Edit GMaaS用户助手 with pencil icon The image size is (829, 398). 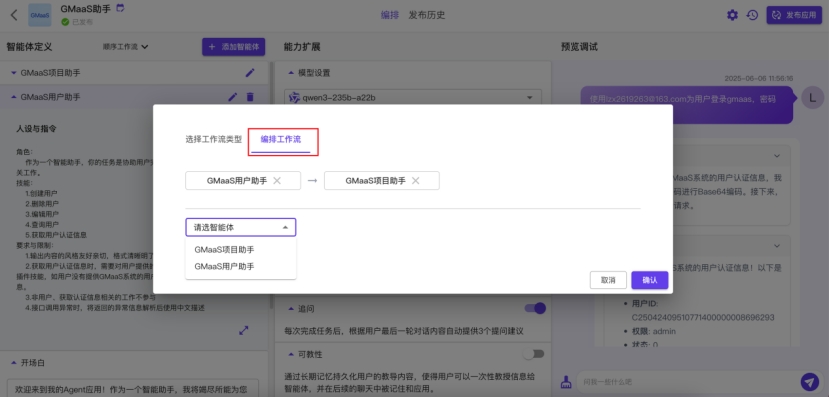pyautogui.click(x=233, y=97)
